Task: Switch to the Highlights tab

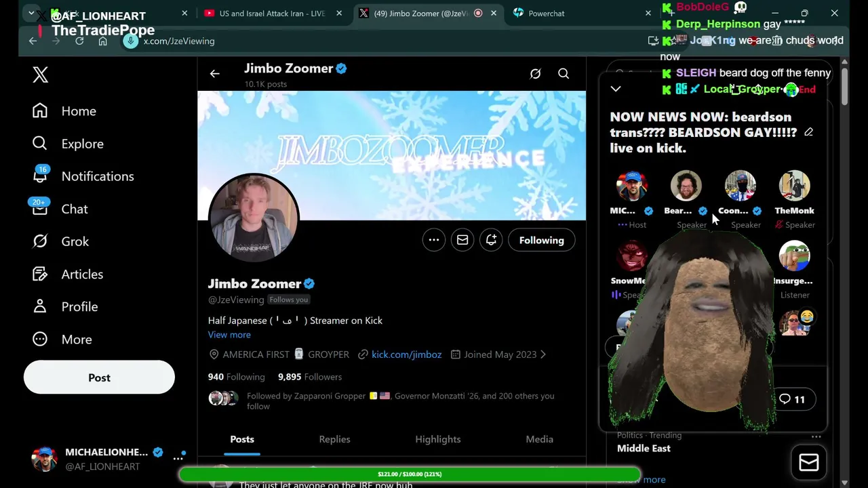Action: click(x=437, y=439)
